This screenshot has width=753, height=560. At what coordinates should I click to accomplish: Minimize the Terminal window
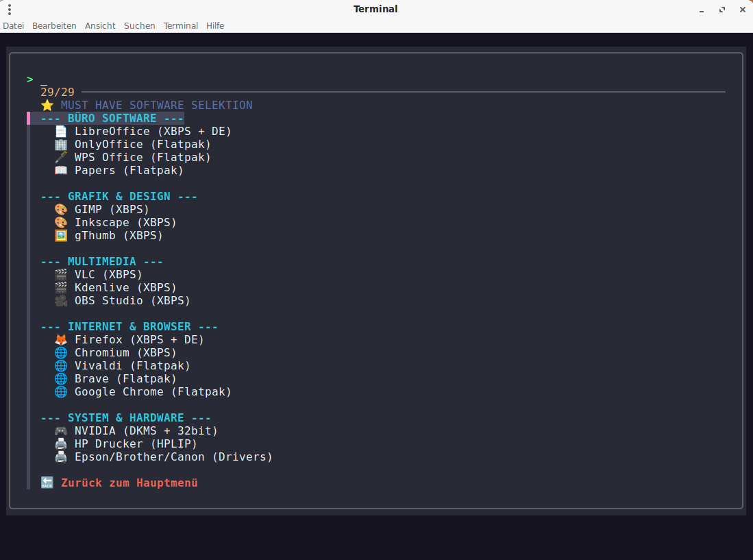702,10
